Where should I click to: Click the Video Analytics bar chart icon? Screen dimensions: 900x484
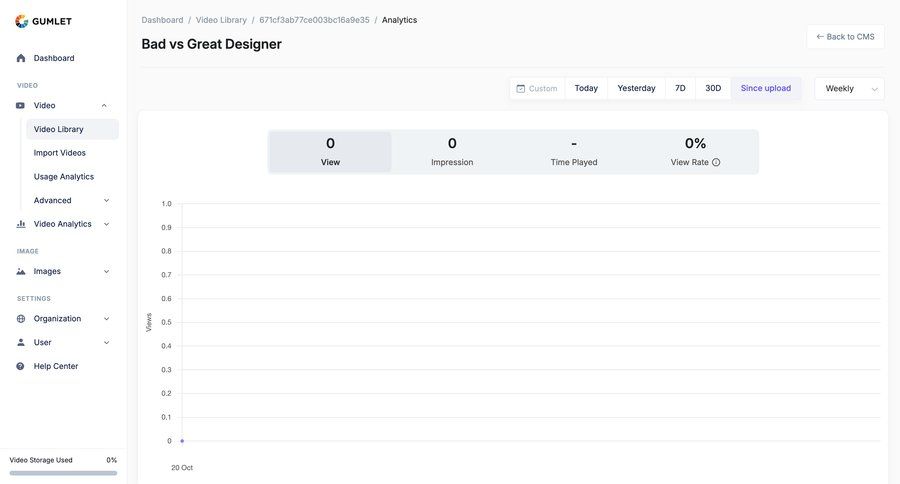[21, 224]
